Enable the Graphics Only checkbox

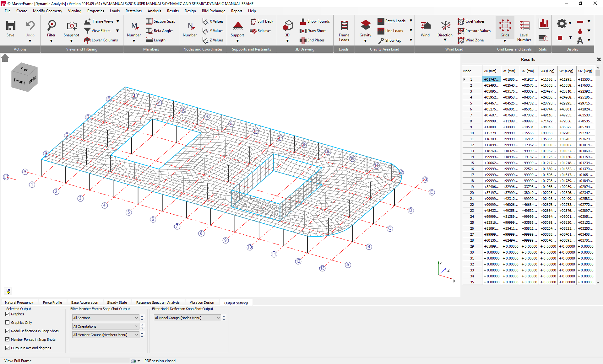click(x=8, y=323)
